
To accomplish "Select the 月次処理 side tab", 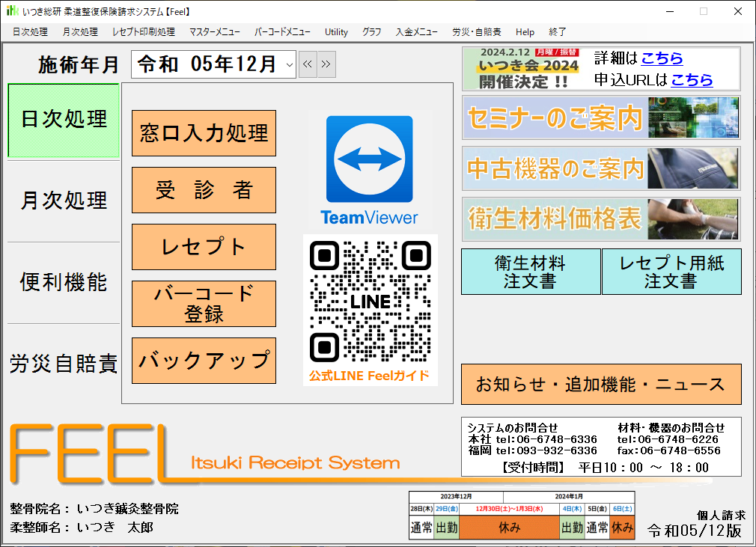I will click(64, 201).
